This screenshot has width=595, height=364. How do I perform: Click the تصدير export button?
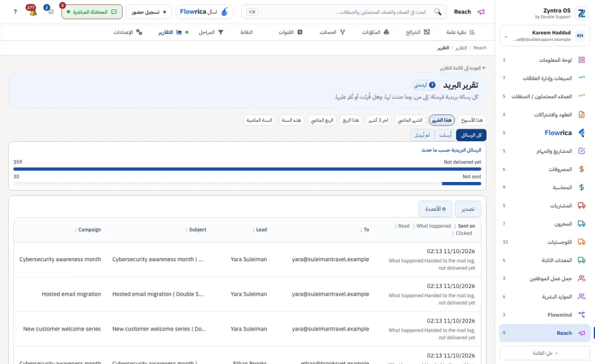tap(468, 209)
